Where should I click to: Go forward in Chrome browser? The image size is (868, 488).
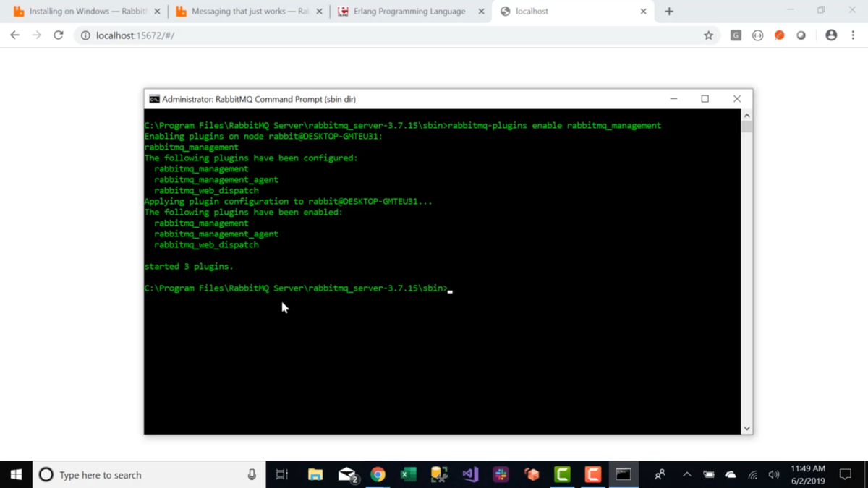pyautogui.click(x=36, y=35)
